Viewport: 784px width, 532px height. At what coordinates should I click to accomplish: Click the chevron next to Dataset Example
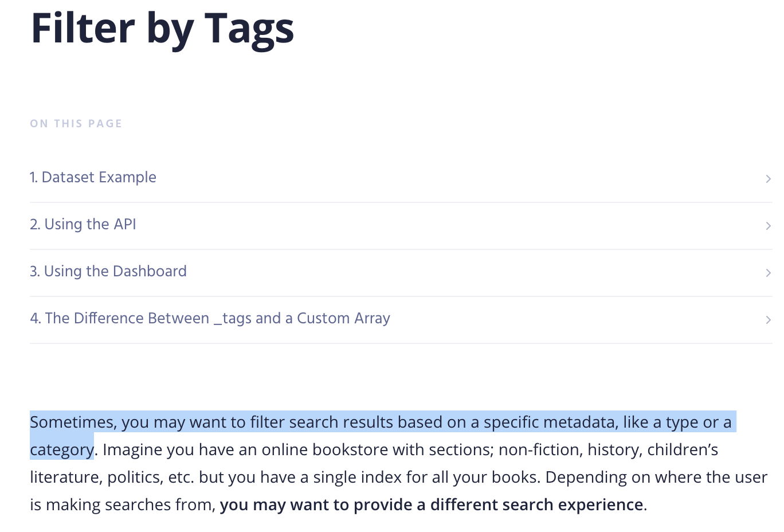click(x=769, y=179)
